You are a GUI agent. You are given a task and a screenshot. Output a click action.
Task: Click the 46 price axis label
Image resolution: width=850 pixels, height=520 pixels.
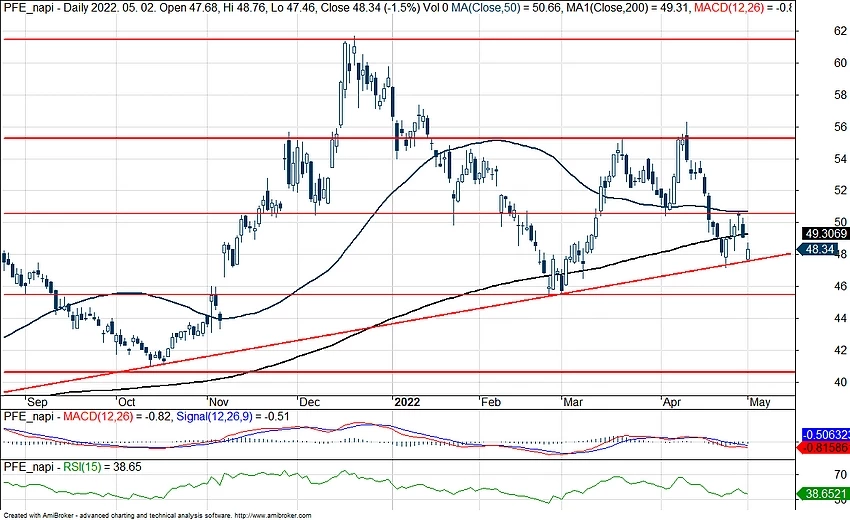(x=840, y=286)
